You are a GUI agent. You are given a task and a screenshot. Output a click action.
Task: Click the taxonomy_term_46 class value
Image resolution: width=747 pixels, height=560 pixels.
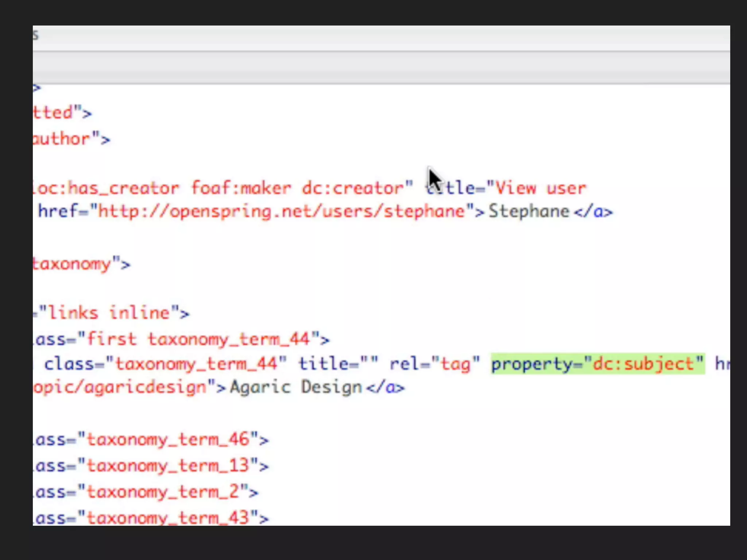point(168,440)
